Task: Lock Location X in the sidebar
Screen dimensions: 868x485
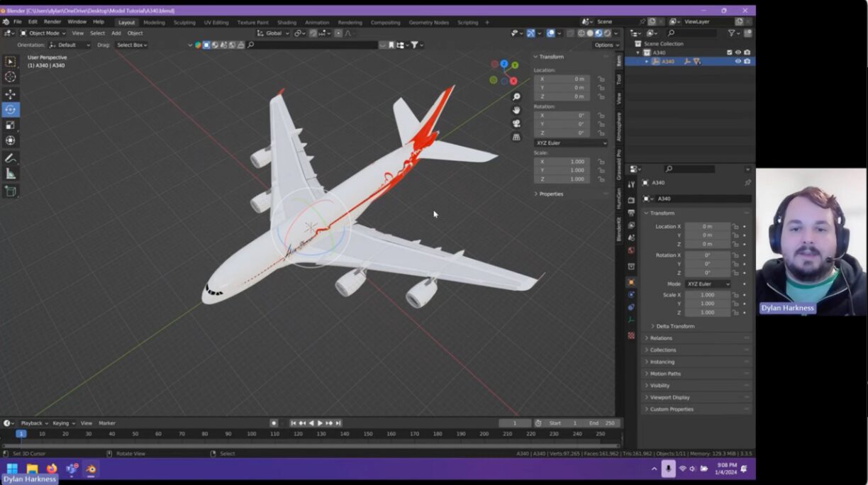Action: pyautogui.click(x=601, y=79)
